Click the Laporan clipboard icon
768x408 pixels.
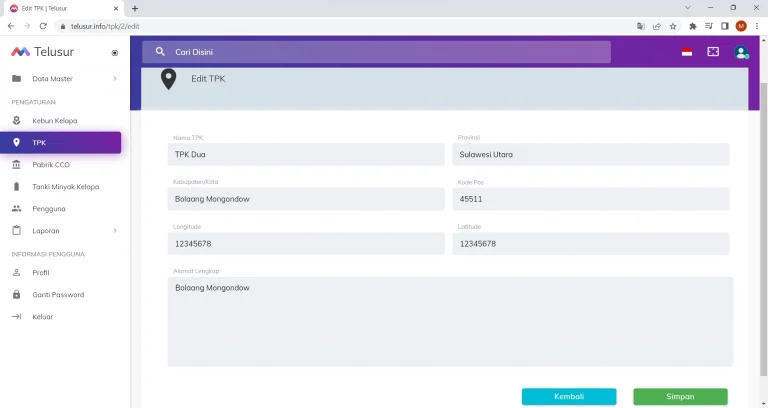(x=17, y=230)
